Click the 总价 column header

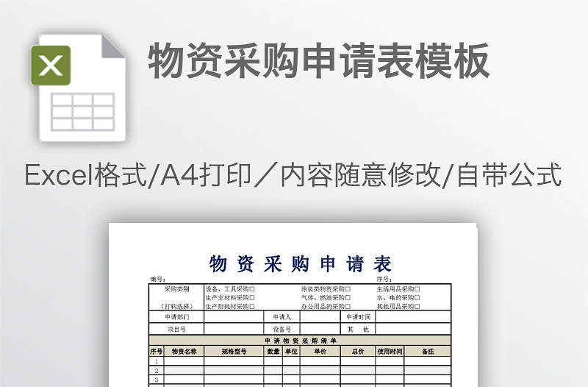click(358, 352)
